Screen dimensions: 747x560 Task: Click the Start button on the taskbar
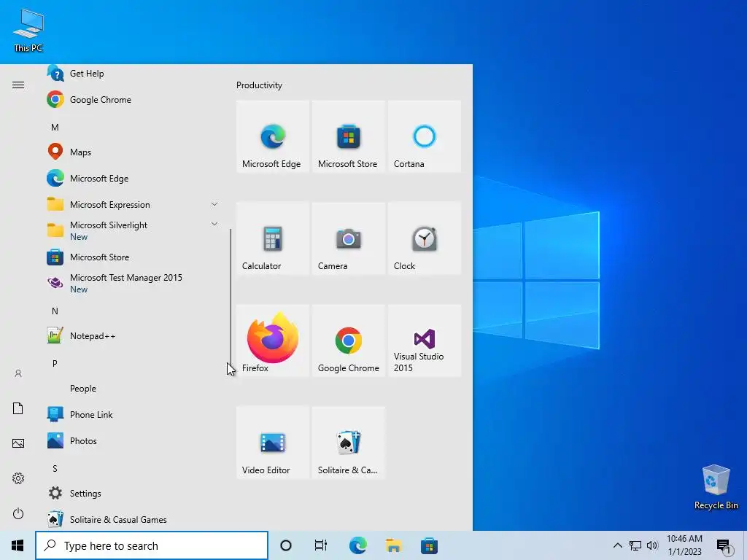[x=18, y=545]
